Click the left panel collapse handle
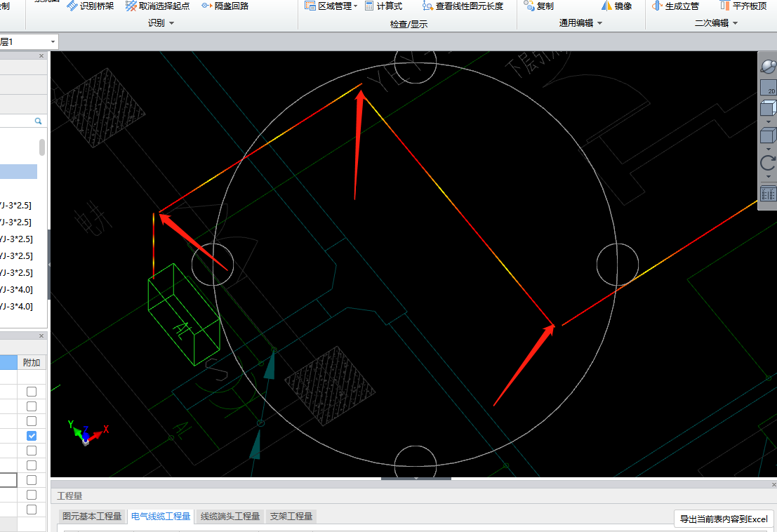The height and width of the screenshot is (532, 777). [x=49, y=265]
